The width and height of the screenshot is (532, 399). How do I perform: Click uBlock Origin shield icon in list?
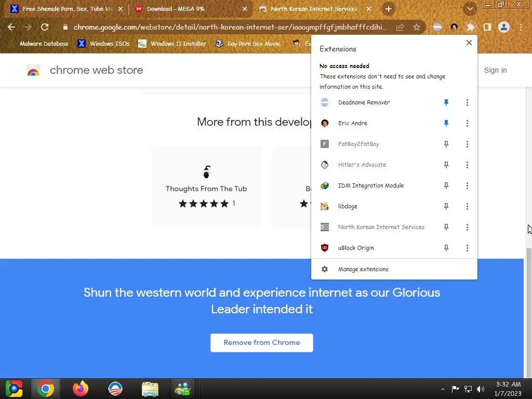click(325, 248)
